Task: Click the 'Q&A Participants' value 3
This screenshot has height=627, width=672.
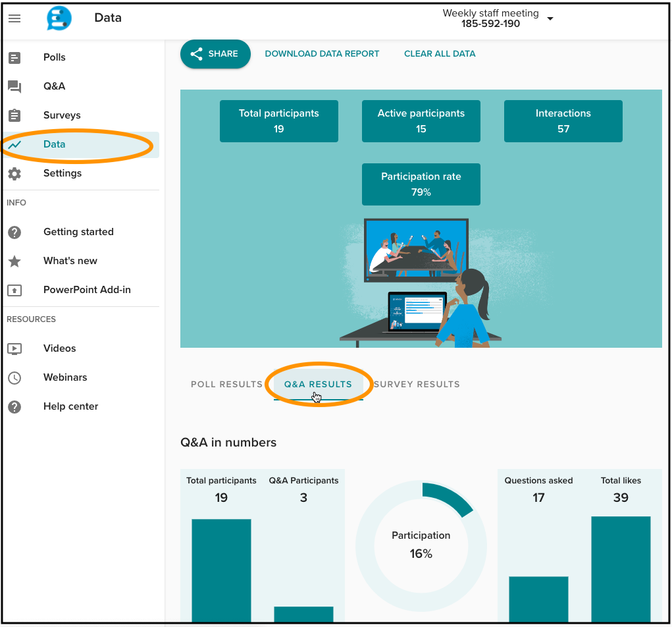Action: click(x=304, y=498)
